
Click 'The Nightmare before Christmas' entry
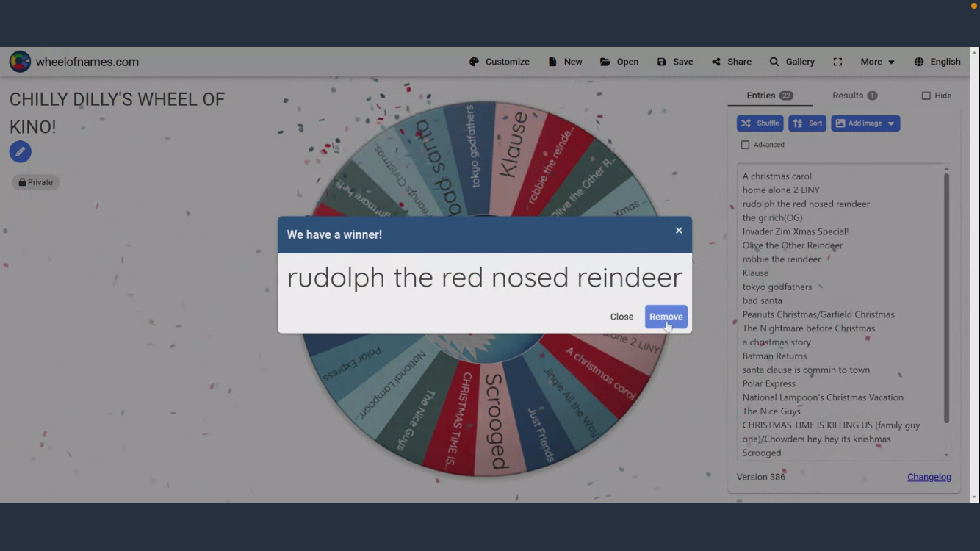pyautogui.click(x=808, y=328)
